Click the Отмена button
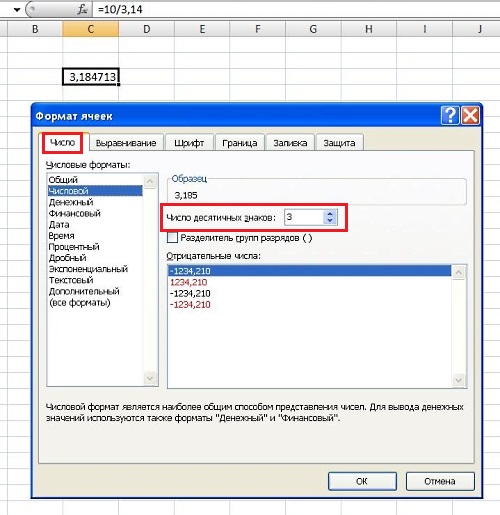The width and height of the screenshot is (500, 515). pyautogui.click(x=440, y=481)
